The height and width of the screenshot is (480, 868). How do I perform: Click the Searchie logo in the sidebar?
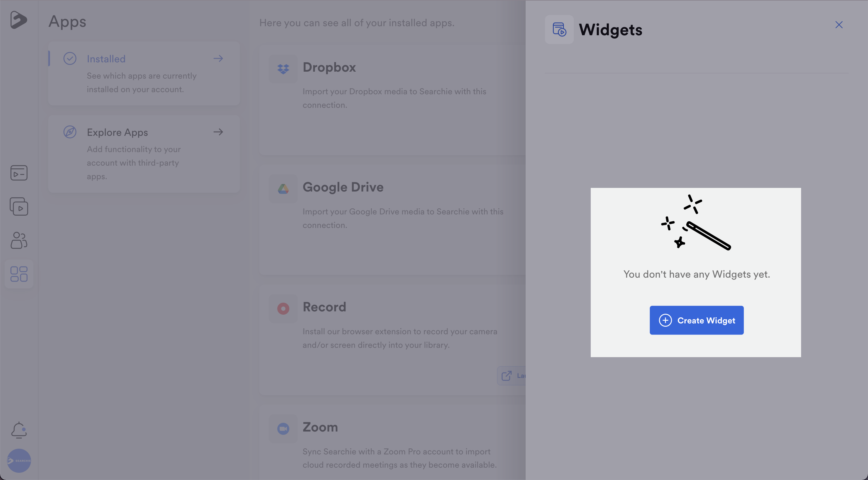click(x=18, y=20)
